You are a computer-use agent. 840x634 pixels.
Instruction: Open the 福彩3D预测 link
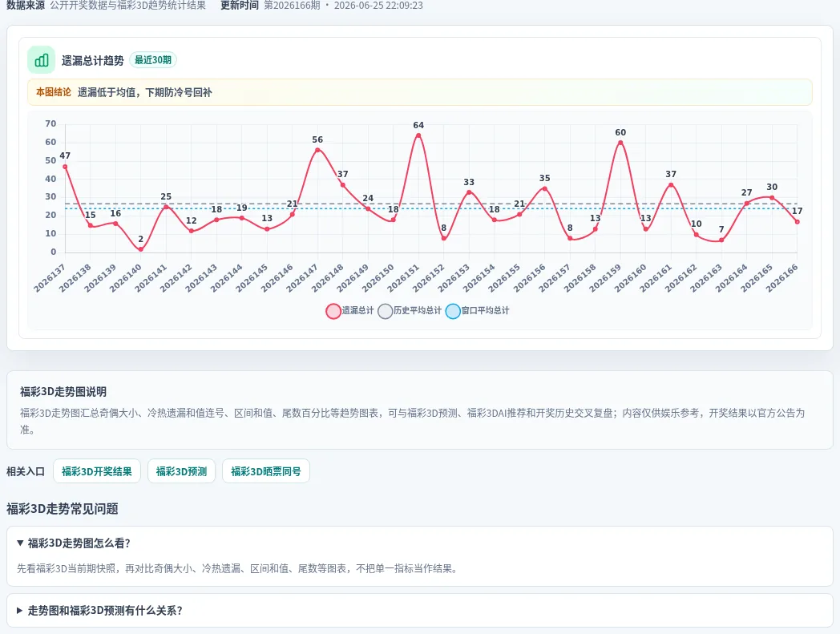coord(181,471)
